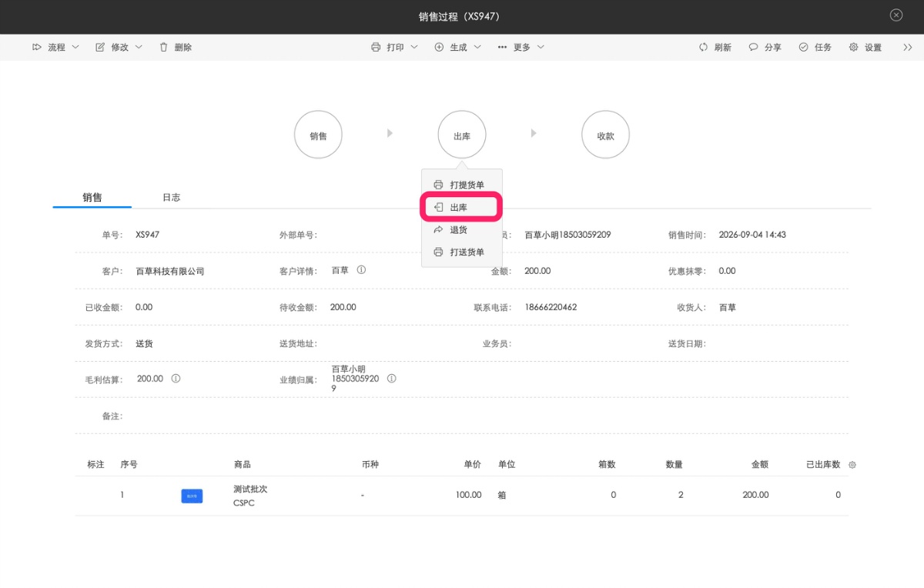Open the 流程 toolbar menu

click(55, 47)
